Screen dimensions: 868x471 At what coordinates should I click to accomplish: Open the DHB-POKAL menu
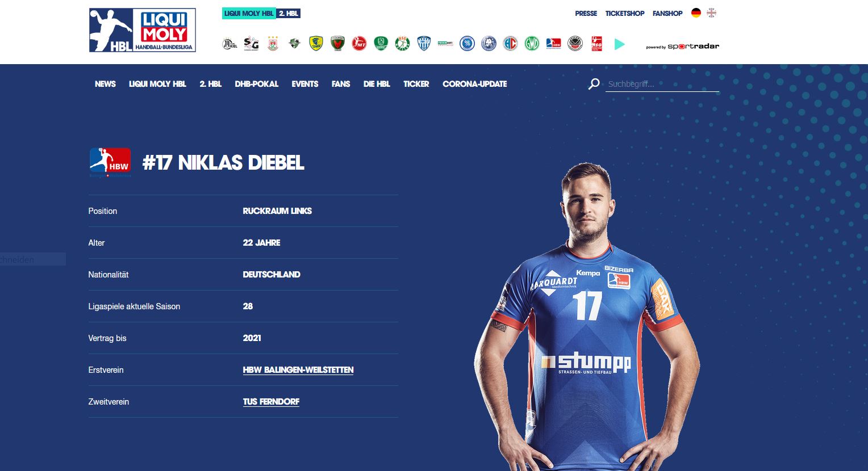(257, 84)
